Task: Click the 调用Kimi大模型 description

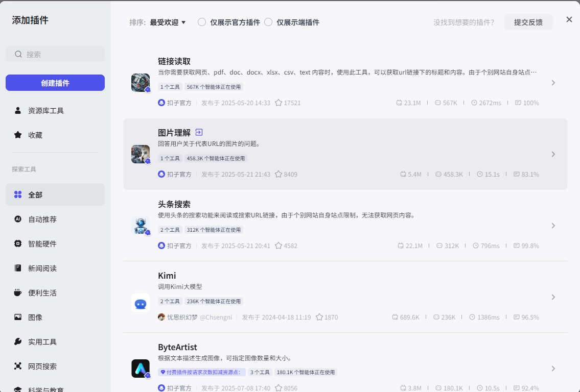Action: coord(180,287)
